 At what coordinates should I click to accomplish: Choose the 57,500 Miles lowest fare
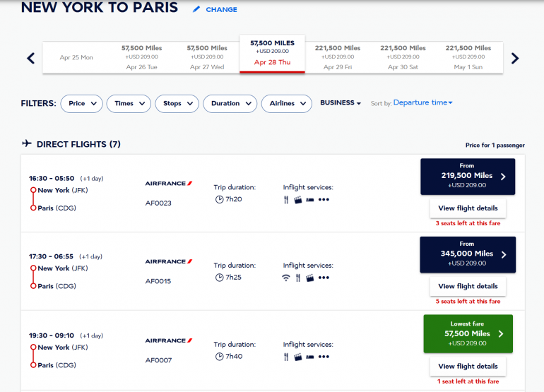tap(468, 333)
